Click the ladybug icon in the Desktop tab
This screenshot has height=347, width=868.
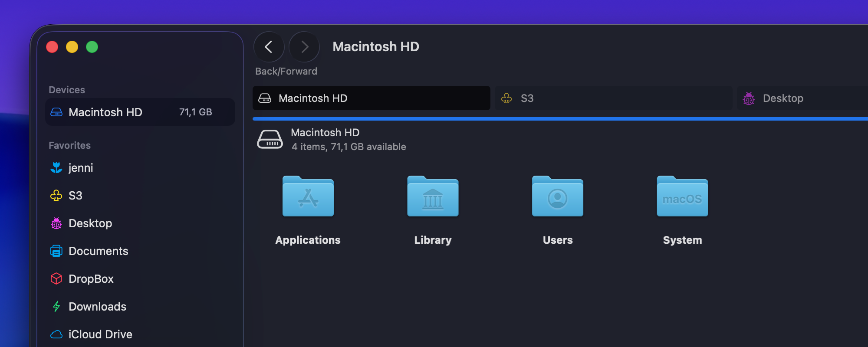[749, 98]
